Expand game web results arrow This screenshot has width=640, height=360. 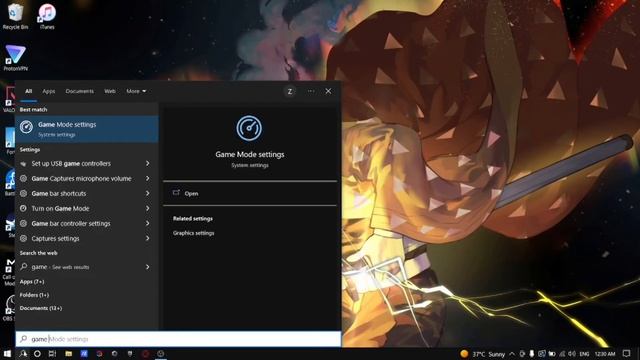pyautogui.click(x=147, y=267)
